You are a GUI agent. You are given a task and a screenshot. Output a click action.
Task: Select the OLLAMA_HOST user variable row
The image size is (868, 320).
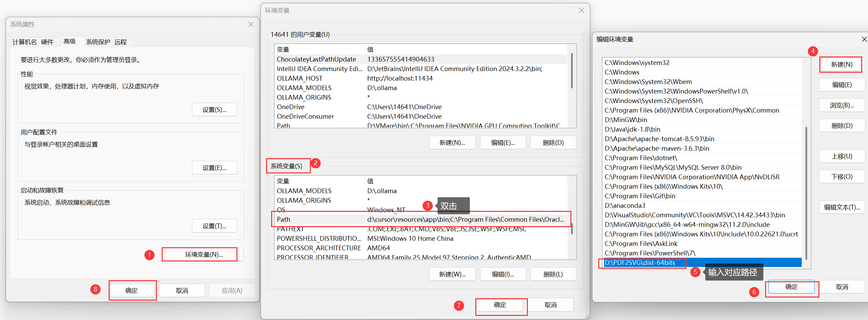[x=421, y=78]
